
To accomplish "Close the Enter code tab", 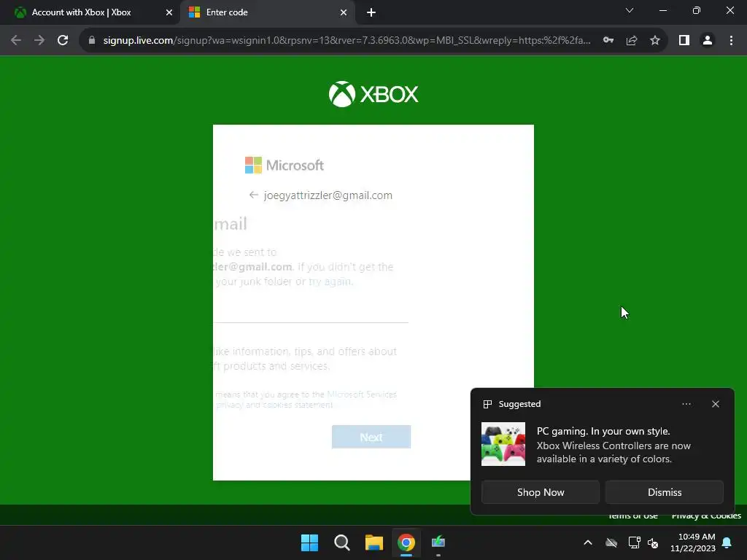I will pos(344,12).
